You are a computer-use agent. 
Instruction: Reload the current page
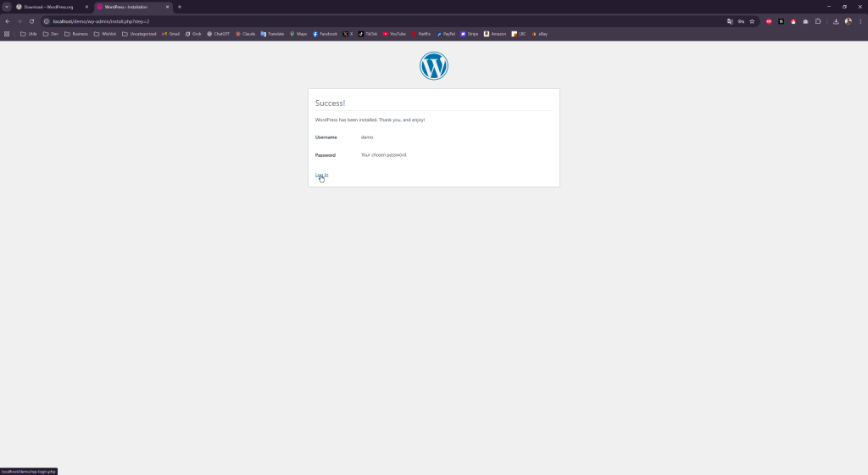tap(32, 21)
